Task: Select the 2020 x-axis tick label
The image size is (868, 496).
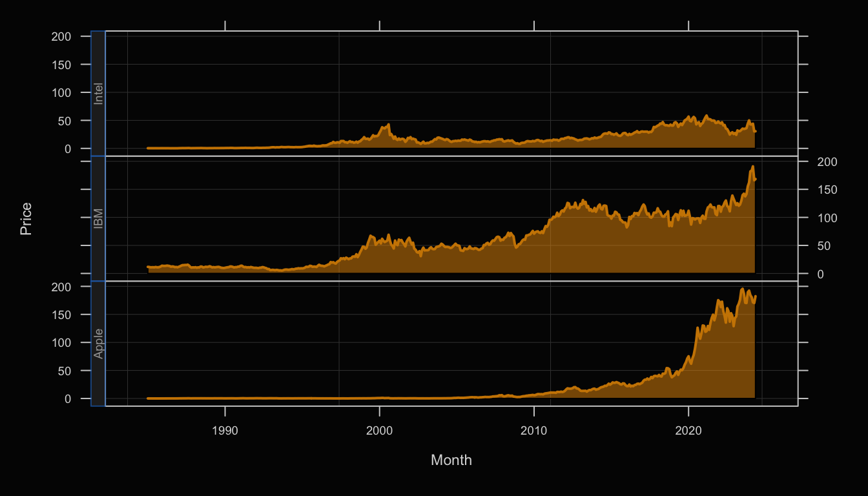Action: [688, 429]
